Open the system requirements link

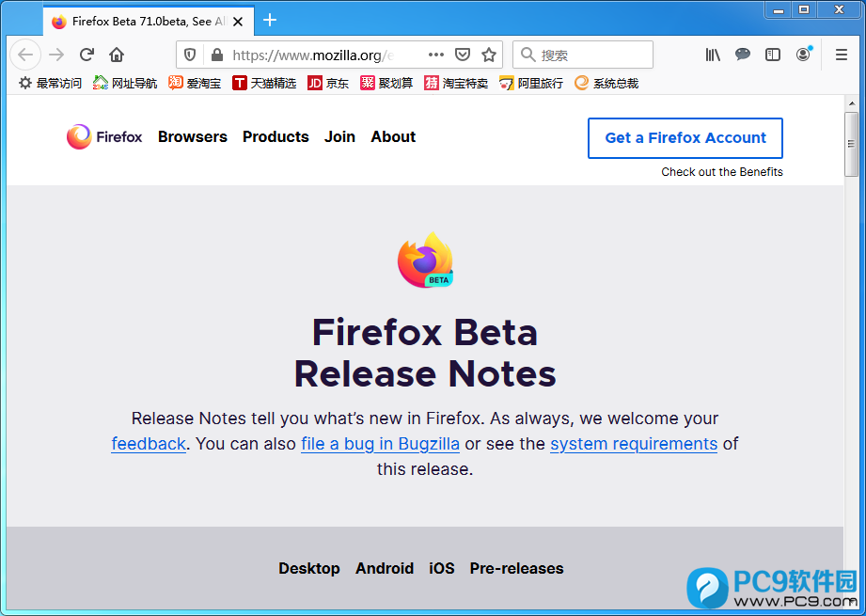click(634, 444)
